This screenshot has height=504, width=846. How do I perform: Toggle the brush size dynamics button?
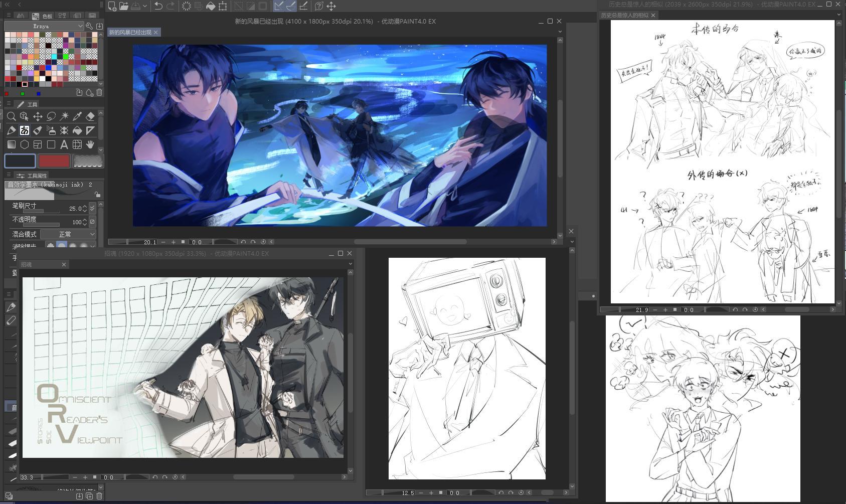pyautogui.click(x=92, y=208)
